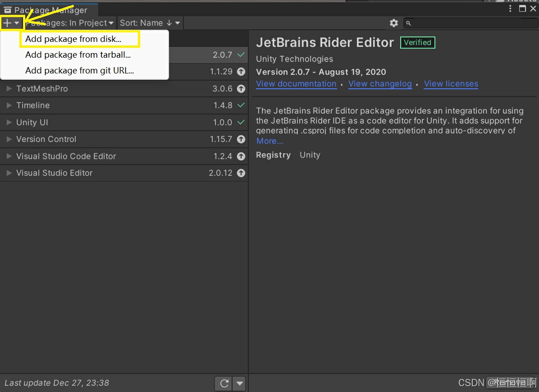Expand the Visual Studio Code Editor entry
This screenshot has width=539, height=392.
9,156
